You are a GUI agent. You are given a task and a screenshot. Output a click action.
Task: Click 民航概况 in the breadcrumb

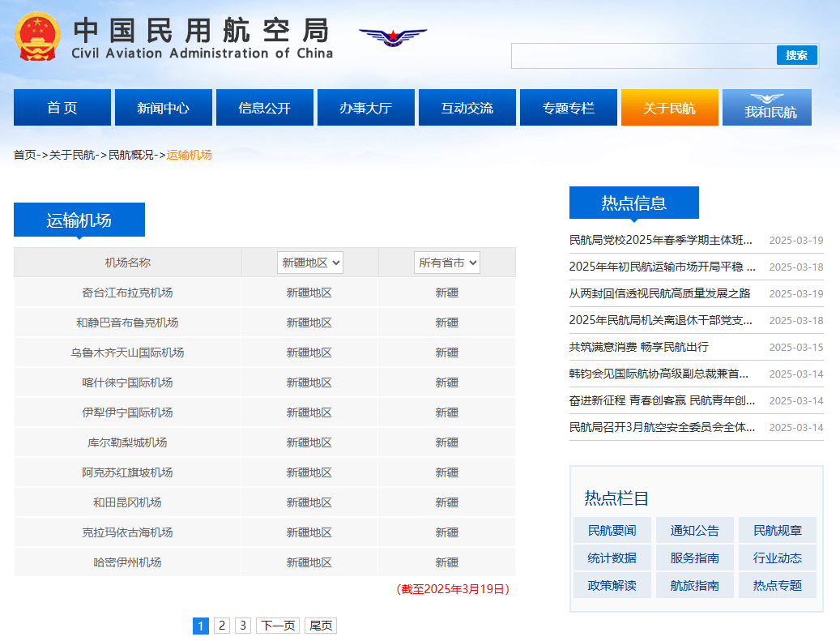pos(131,155)
